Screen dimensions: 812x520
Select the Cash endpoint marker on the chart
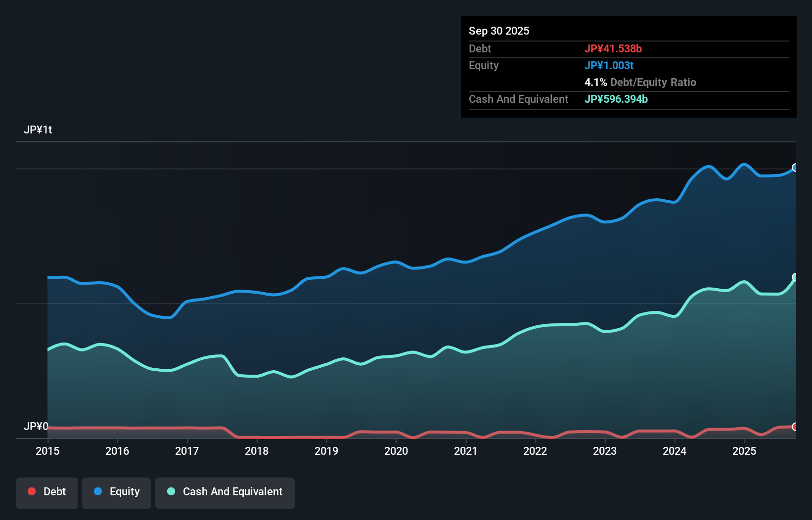794,277
